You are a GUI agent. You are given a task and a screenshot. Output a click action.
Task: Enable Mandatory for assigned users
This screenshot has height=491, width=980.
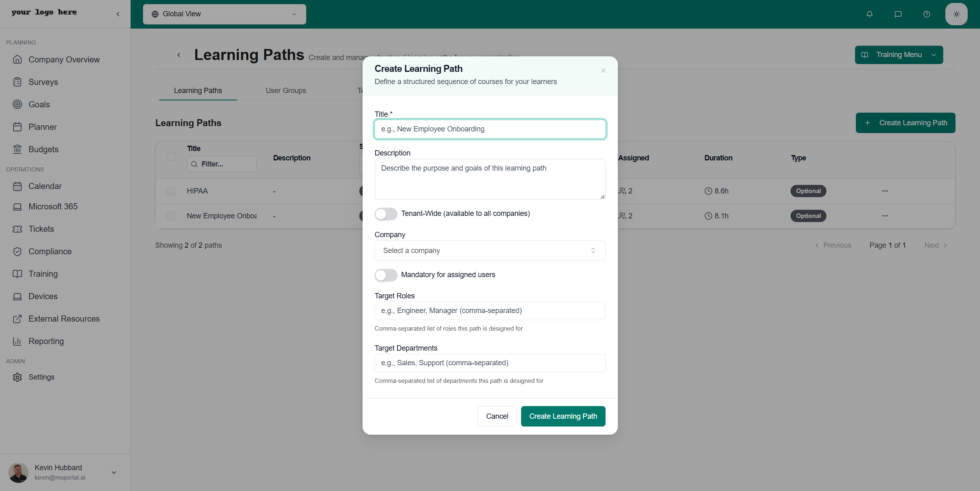pyautogui.click(x=385, y=275)
